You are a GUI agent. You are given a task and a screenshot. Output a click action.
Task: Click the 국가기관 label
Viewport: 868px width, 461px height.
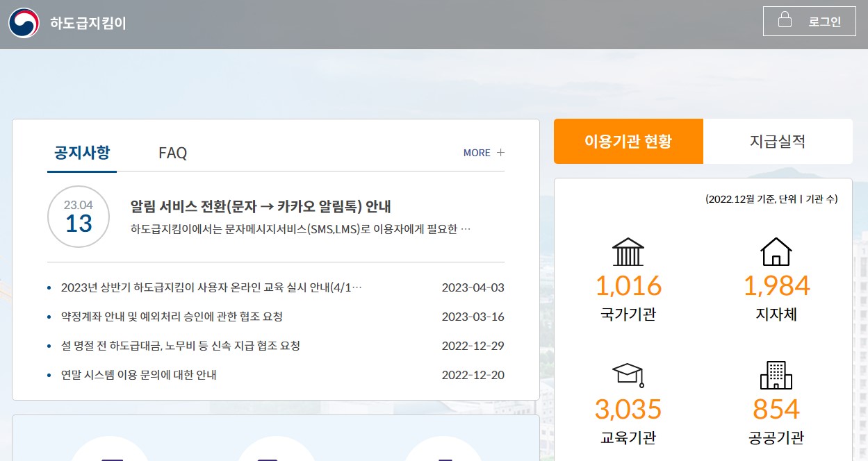[628, 315]
